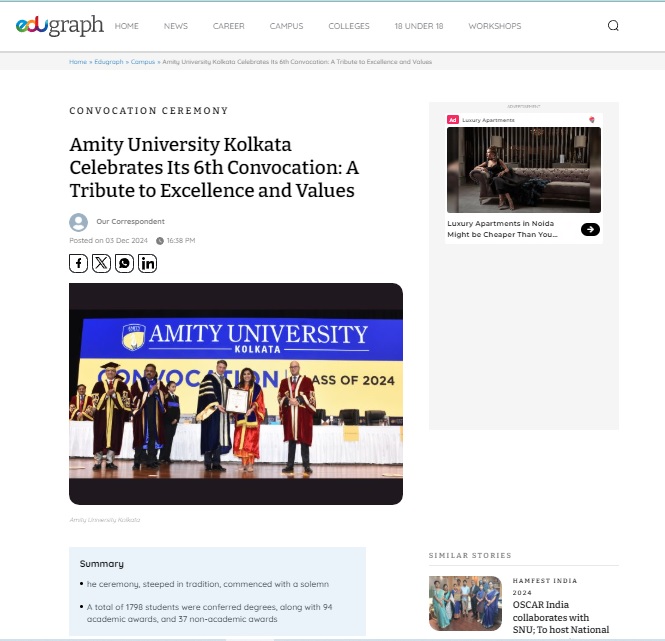Click the ad info icon
The height and width of the screenshot is (641, 665).
(x=592, y=120)
